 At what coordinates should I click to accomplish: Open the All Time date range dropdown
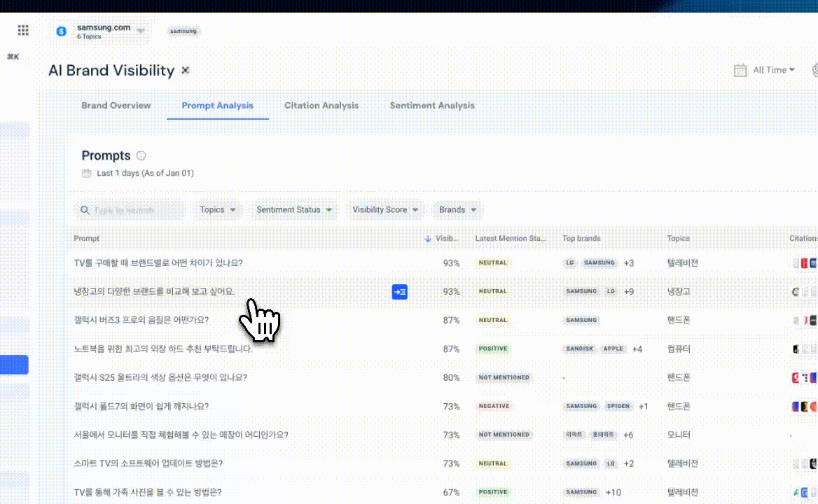pyautogui.click(x=774, y=70)
